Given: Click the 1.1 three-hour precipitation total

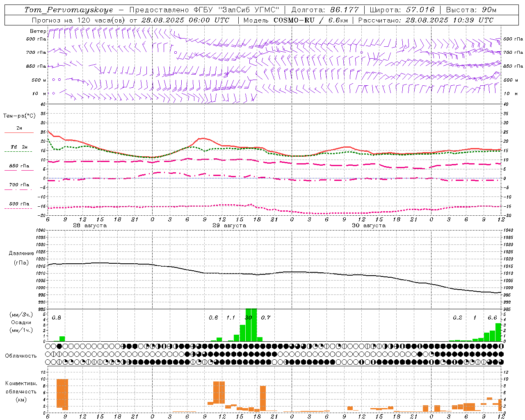Looking at the screenshot, I should point(231,318).
